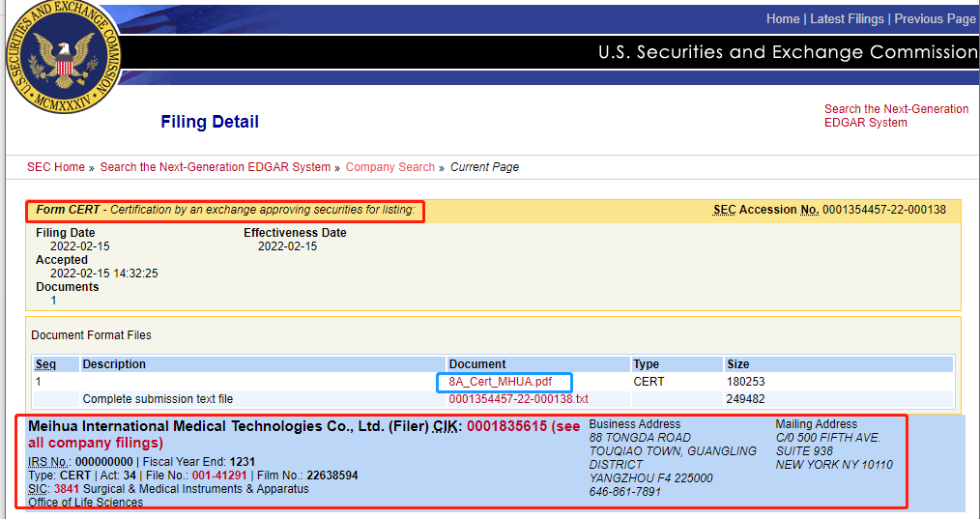This screenshot has width=980, height=519.
Task: Select Fiscal Year End 1231 value
Action: coord(243,462)
